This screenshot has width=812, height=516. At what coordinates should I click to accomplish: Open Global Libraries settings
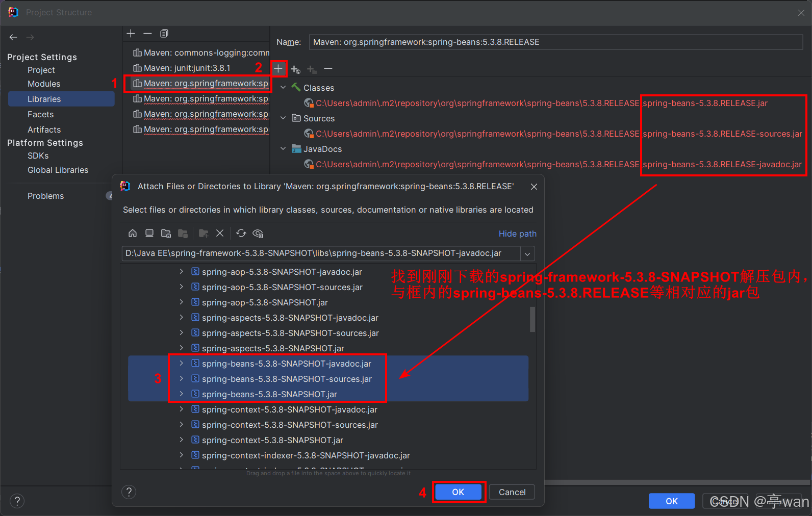pyautogui.click(x=58, y=170)
